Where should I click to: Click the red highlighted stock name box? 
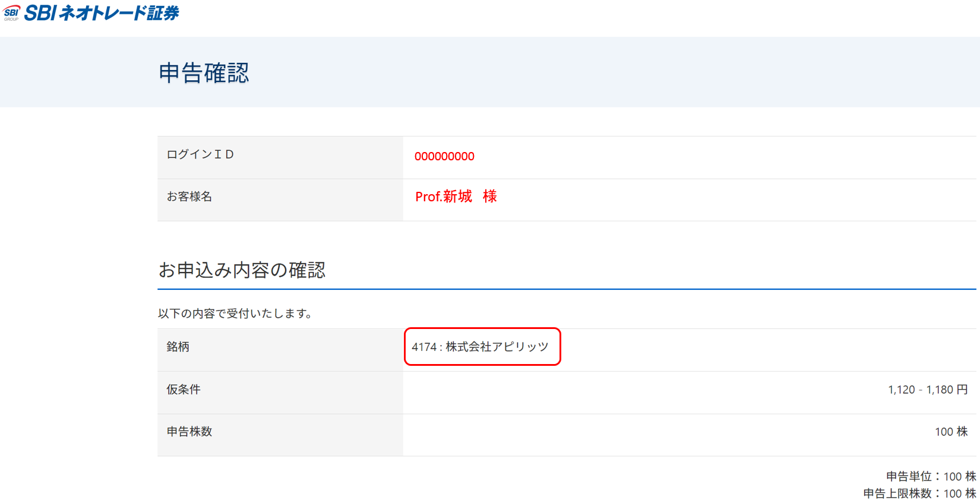tap(482, 346)
